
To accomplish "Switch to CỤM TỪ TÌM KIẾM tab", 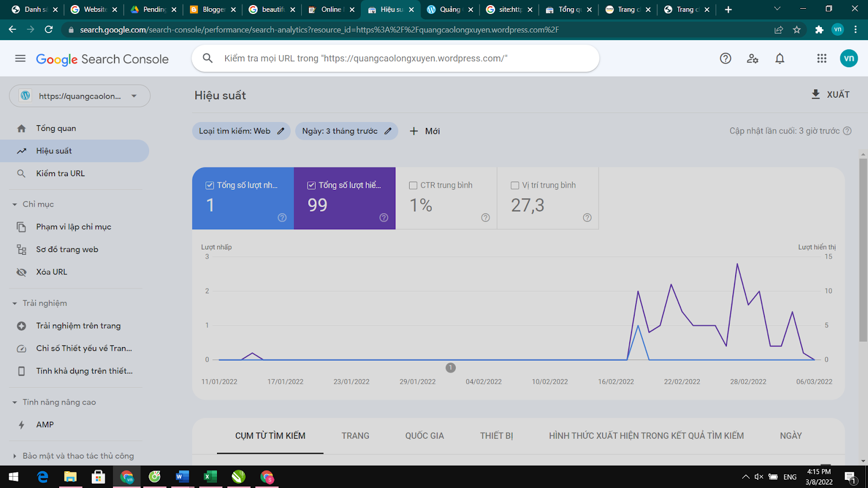I will coord(270,436).
